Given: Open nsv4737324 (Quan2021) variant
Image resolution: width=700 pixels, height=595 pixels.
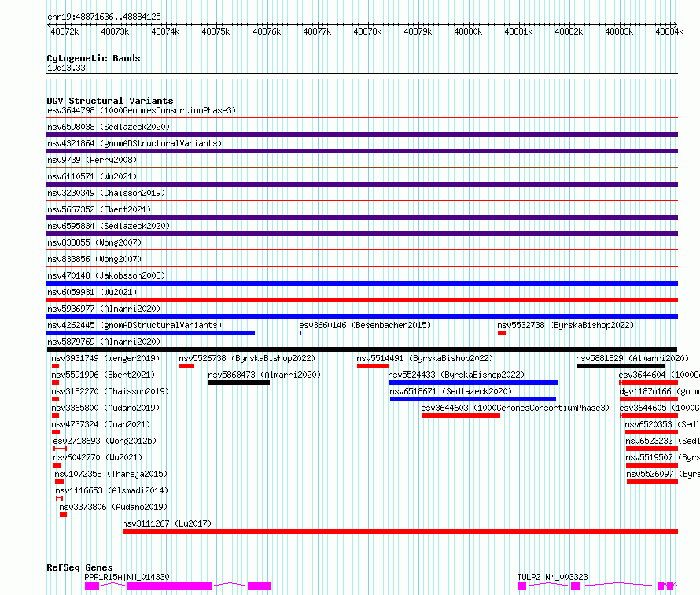Looking at the screenshot, I should [x=101, y=424].
